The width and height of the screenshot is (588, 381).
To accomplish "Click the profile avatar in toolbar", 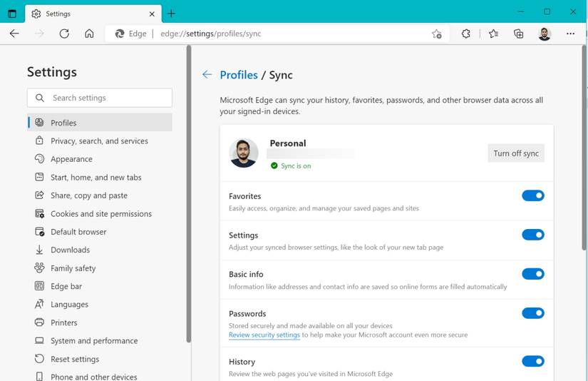I will coord(545,34).
